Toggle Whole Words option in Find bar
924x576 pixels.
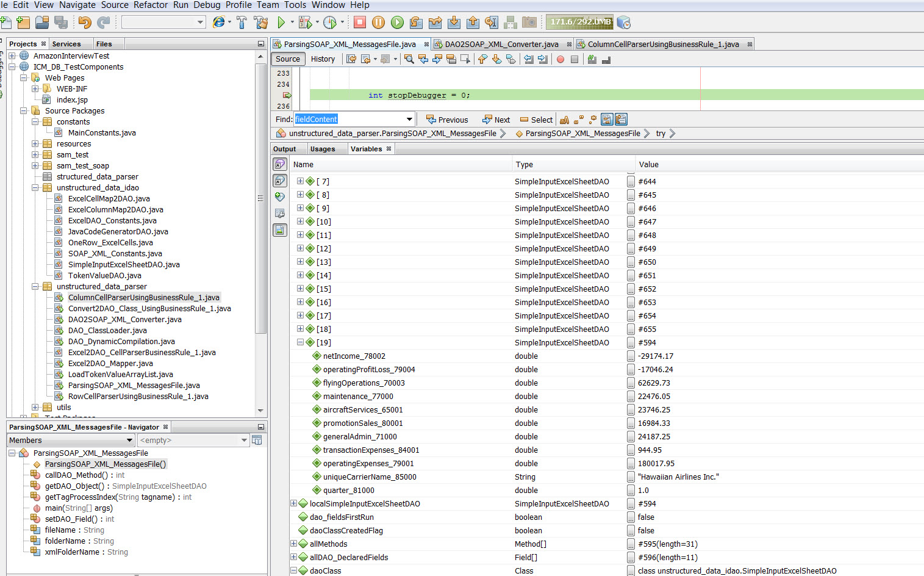click(x=578, y=120)
